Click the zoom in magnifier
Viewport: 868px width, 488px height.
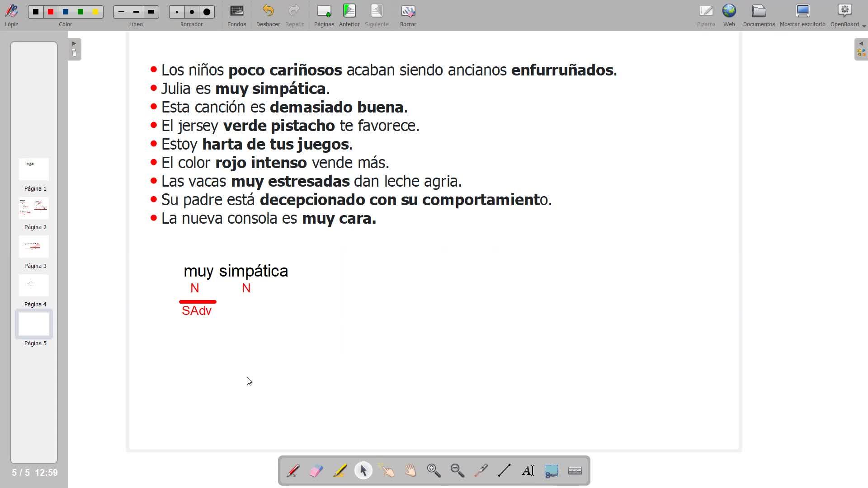click(x=434, y=471)
